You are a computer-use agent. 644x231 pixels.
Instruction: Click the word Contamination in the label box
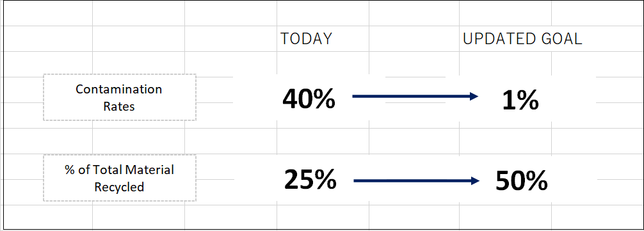click(119, 89)
